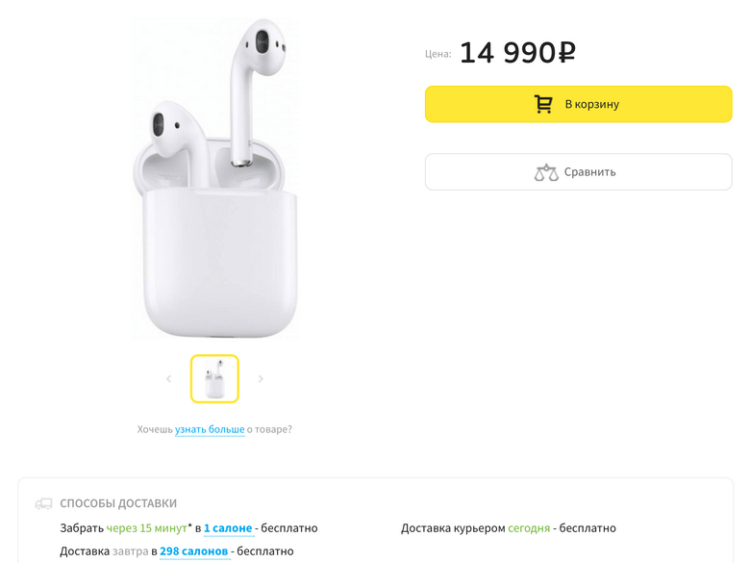The height and width of the screenshot is (563, 750).
Task: Click Доставка завтра delivery text
Action: pyautogui.click(x=104, y=551)
